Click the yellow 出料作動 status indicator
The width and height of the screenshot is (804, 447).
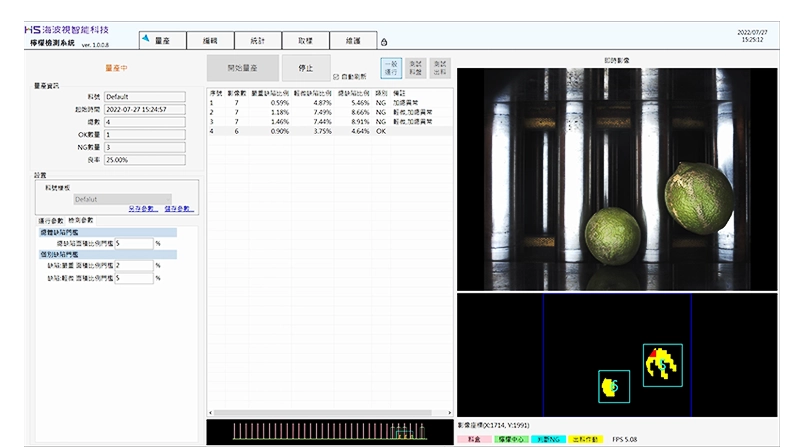586,438
